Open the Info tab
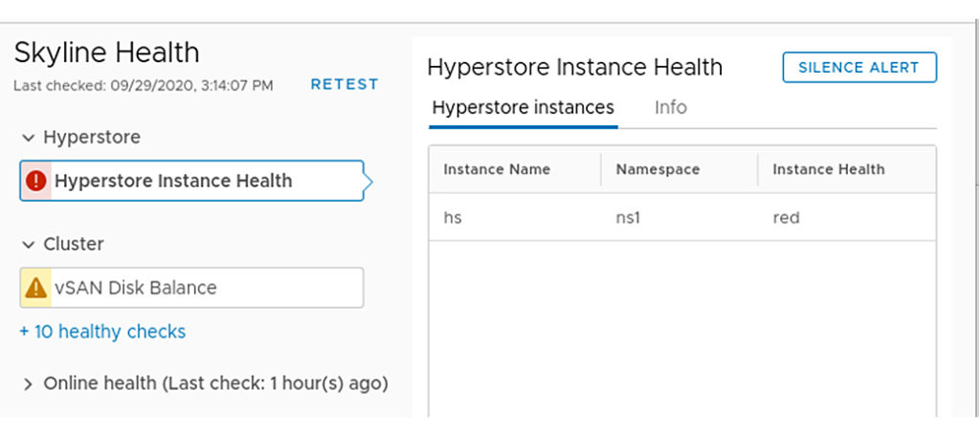Screen dimensions: 980x436 (670, 107)
